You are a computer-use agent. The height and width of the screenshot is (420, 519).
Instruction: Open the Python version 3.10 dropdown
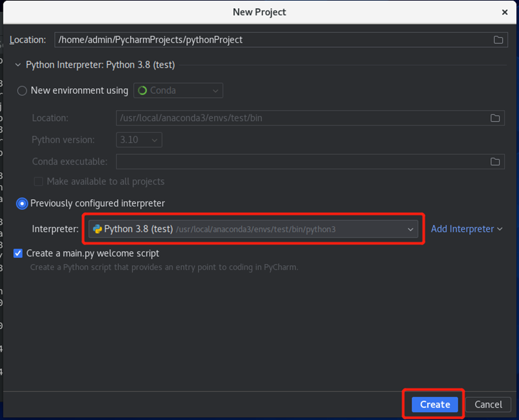pos(139,140)
